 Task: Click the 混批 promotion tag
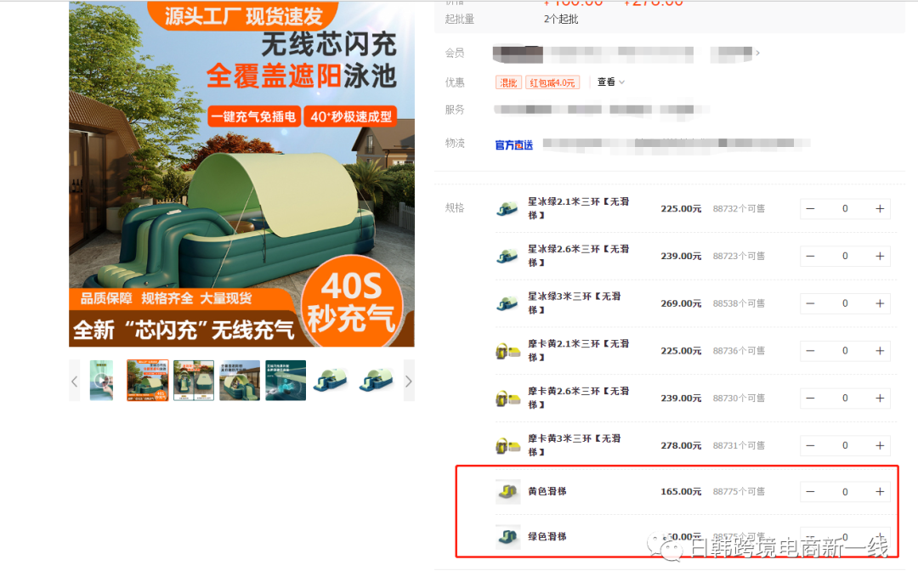point(508,82)
